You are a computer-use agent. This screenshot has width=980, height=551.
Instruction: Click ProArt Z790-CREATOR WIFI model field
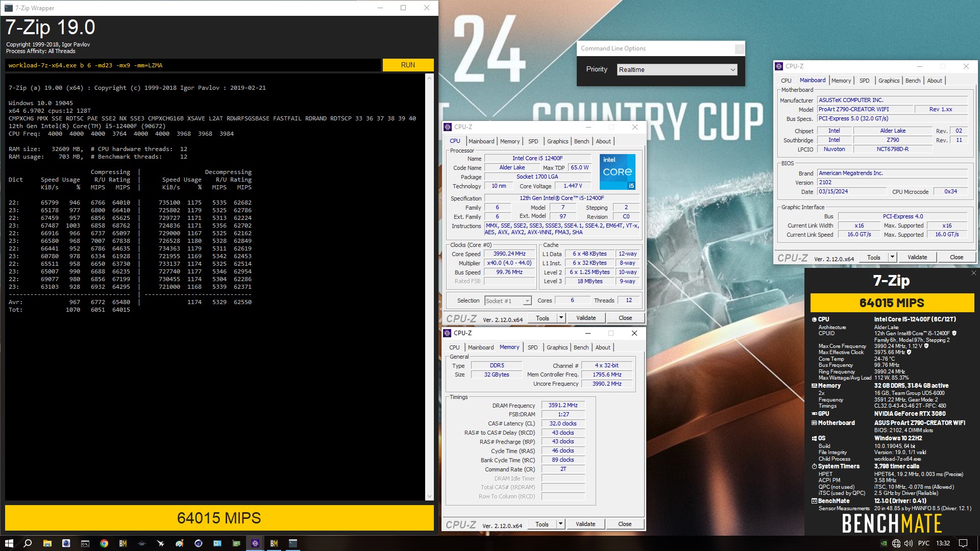[865, 109]
